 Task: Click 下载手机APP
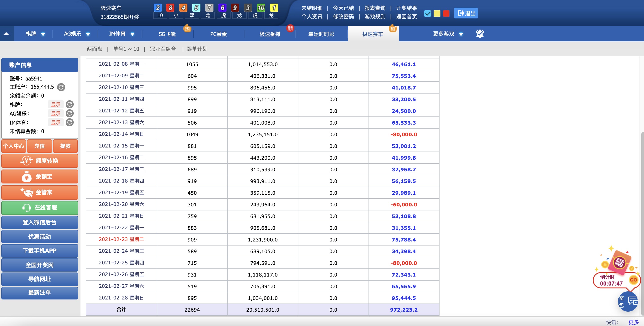[x=40, y=251]
